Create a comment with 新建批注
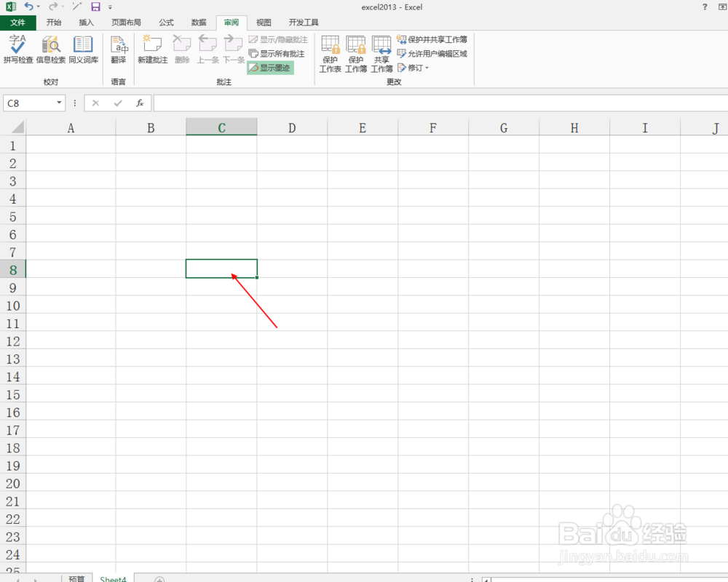Image resolution: width=728 pixels, height=582 pixels. tap(153, 51)
